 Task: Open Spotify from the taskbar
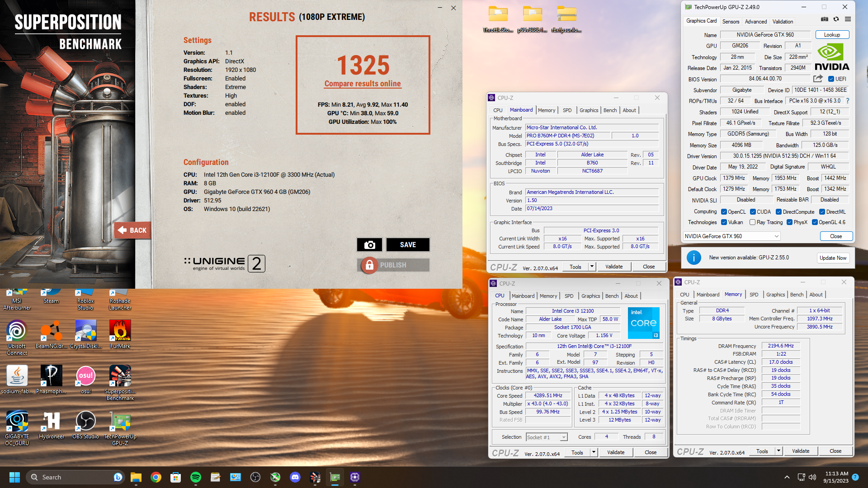click(x=196, y=477)
